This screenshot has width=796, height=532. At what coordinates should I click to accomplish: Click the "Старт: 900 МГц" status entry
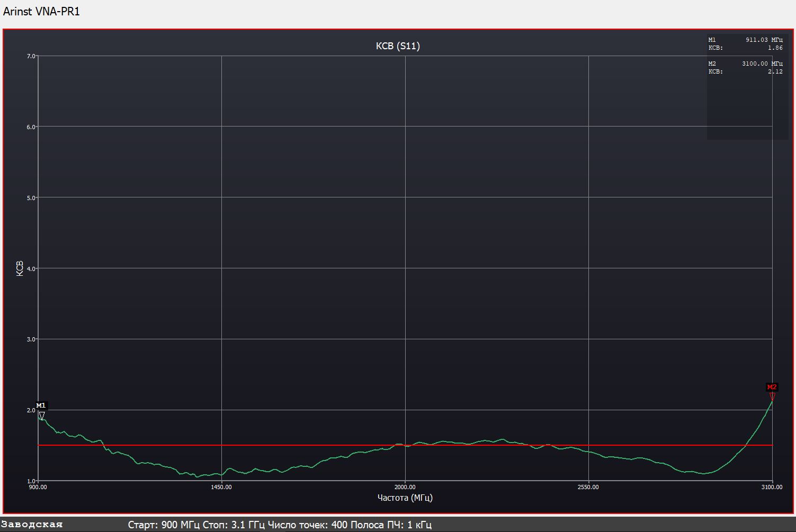click(164, 525)
